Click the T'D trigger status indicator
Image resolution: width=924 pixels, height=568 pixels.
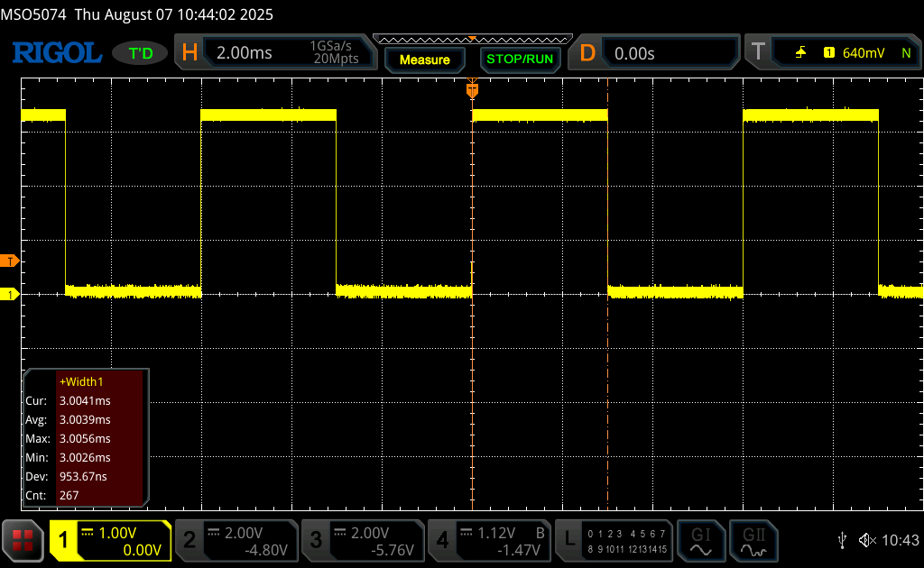click(140, 53)
